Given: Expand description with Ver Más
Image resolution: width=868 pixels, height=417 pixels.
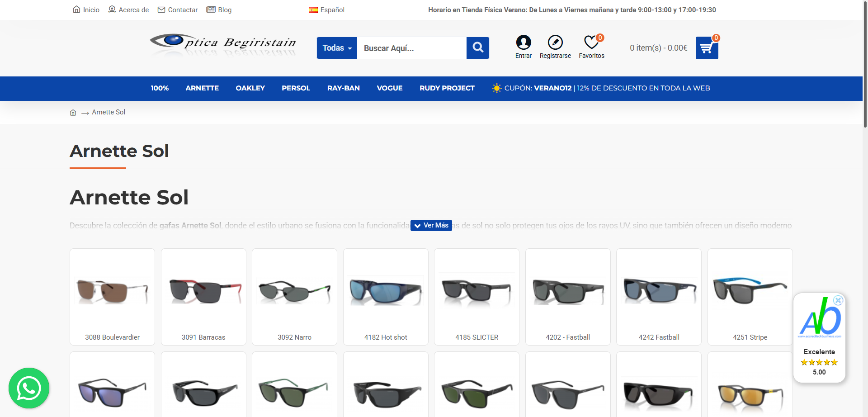Looking at the screenshot, I should point(431,225).
